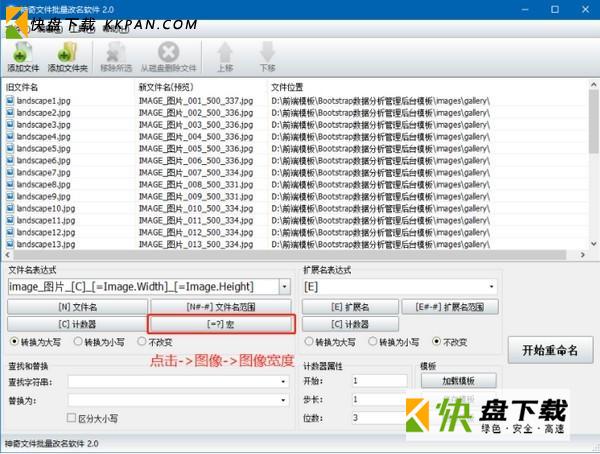600x454 pixels.
Task: Click the 新文件名(预览) column header
Action: coord(166,87)
